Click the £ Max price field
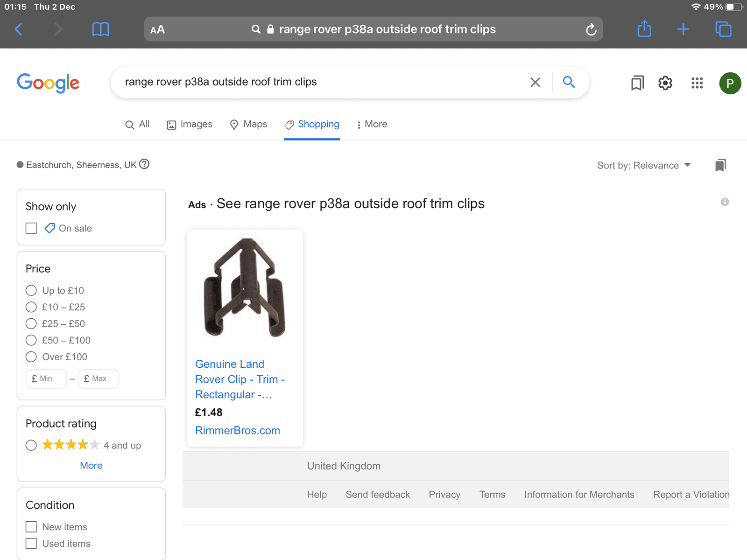Image resolution: width=747 pixels, height=560 pixels. pyautogui.click(x=99, y=378)
